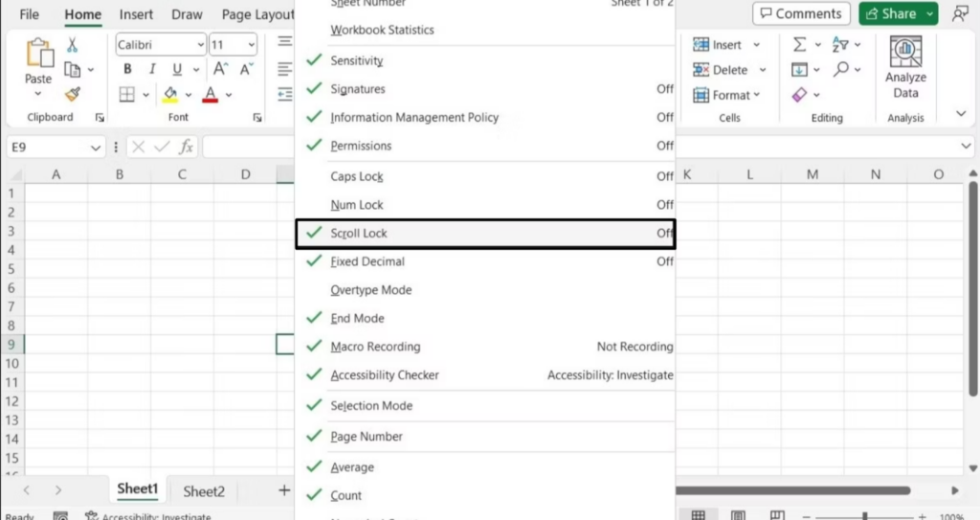980x520 pixels.
Task: Expand the Name Box dropdown arrow
Action: (95, 147)
